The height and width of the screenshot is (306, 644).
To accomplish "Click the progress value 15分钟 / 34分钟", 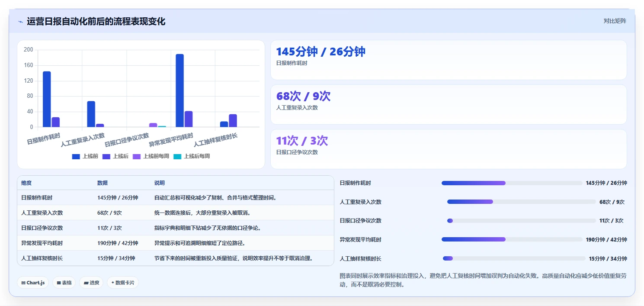I will pos(608,258).
